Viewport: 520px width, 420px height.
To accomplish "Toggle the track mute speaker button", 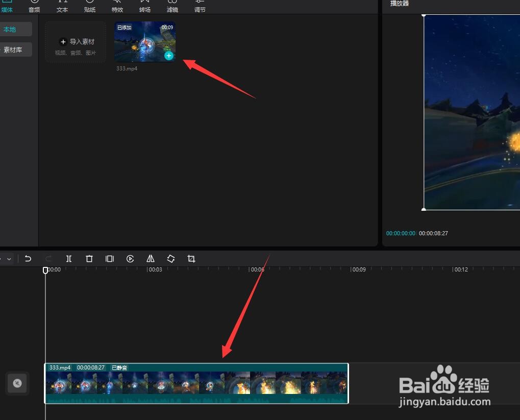I will pyautogui.click(x=17, y=383).
